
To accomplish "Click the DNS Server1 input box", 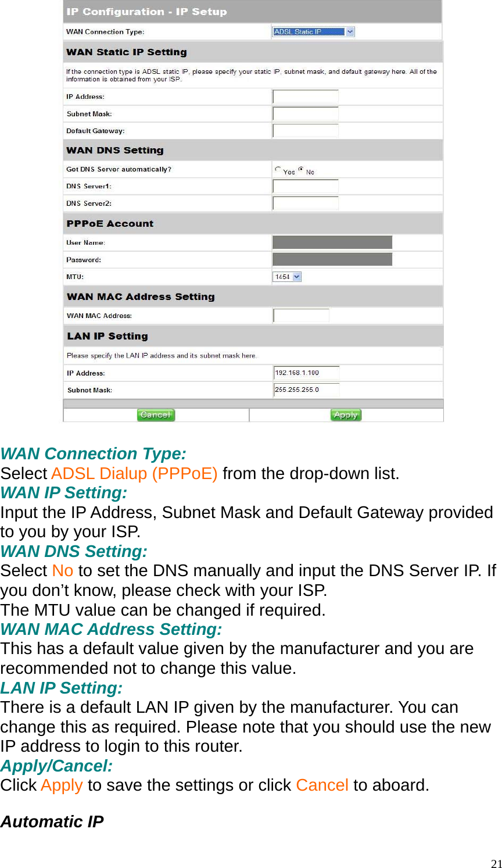I will (x=305, y=185).
